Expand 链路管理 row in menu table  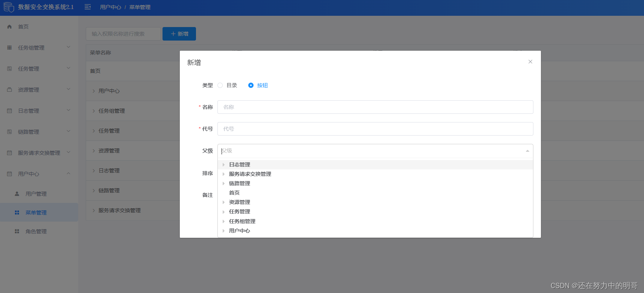coord(94,190)
